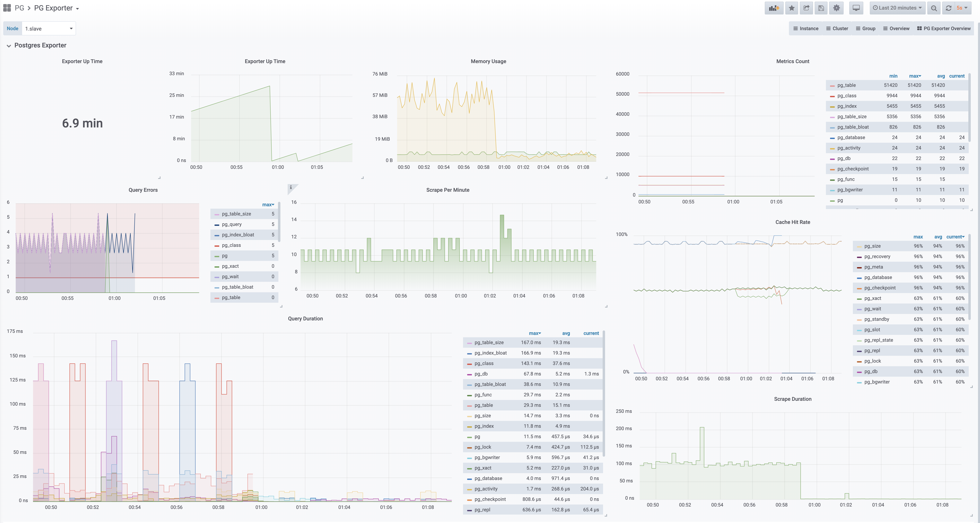Toggle pg_recovery series in Cache Hit Rate legend
Viewport: 980px width, 523px height.
[877, 256]
